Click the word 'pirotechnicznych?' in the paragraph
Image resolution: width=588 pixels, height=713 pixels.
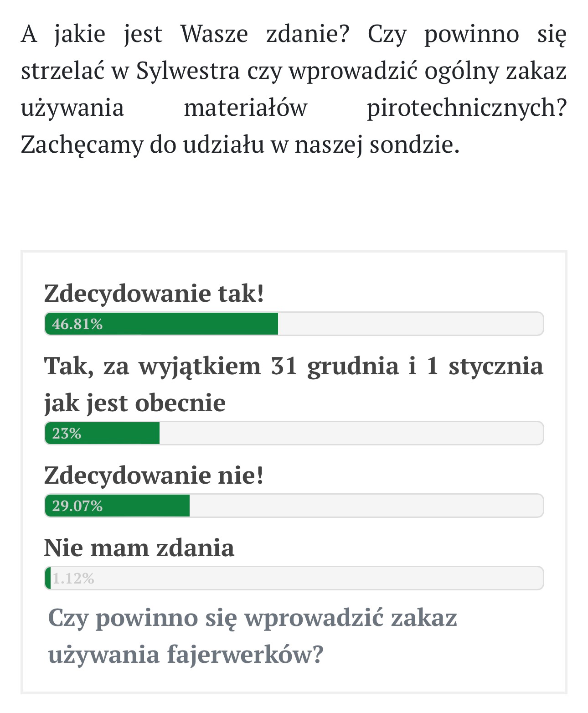pos(467,108)
